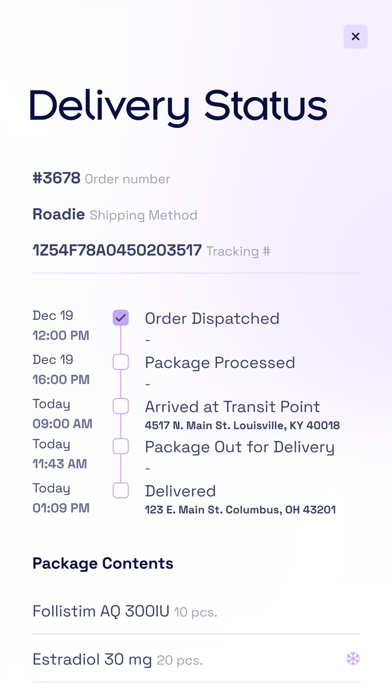Screen dimensions: 392x696
Task: Tick the Package Out for Delivery checkbox
Action: click(121, 446)
